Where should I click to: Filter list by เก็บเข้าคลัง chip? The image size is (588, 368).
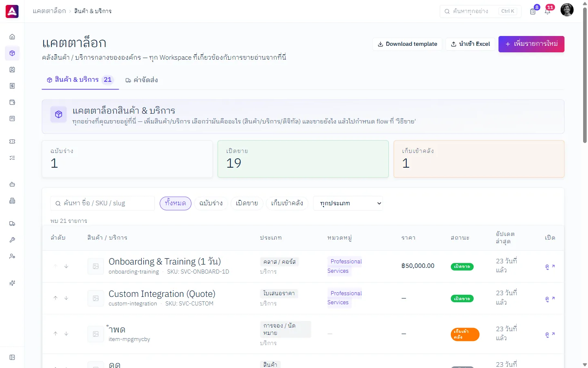[287, 203]
